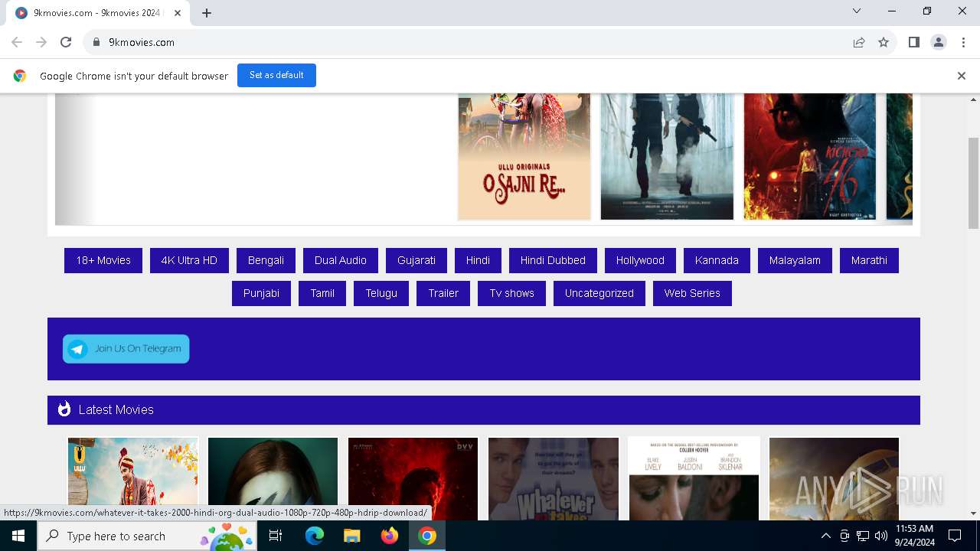
Task: Open the tab search dropdown arrow
Action: 857,11
